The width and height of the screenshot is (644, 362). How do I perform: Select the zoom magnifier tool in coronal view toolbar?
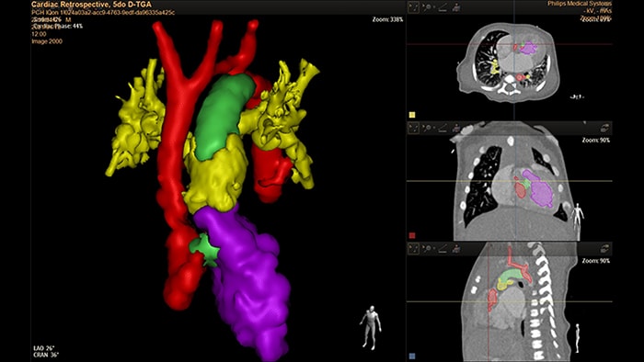coord(427,129)
